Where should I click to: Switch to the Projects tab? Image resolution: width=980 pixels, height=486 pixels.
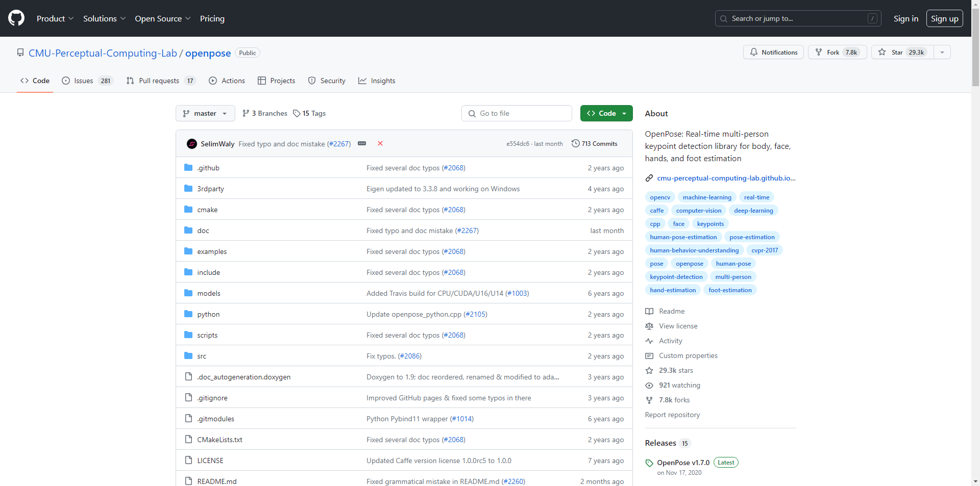(x=276, y=81)
